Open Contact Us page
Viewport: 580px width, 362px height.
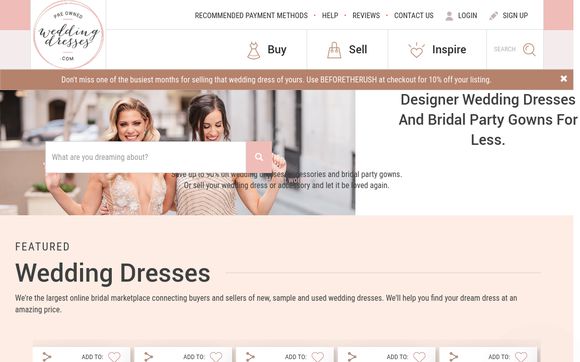[414, 16]
